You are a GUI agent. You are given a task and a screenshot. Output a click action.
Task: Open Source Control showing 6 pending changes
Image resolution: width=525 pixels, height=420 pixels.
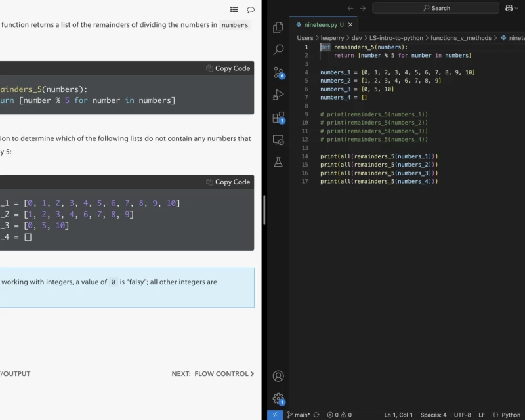278,72
